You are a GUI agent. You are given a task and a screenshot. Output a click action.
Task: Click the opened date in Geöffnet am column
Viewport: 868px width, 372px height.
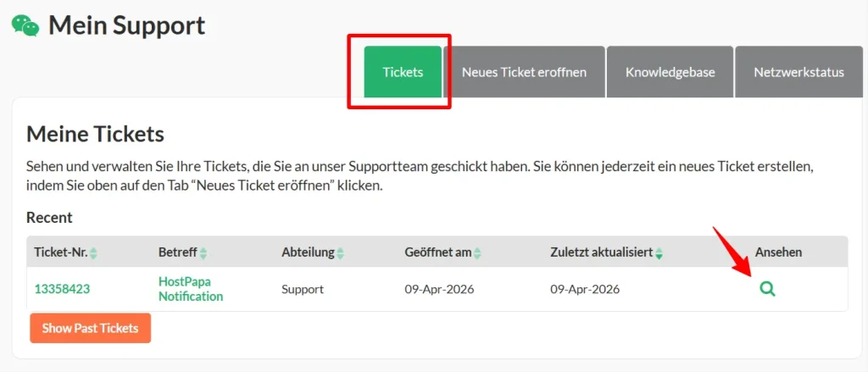[x=439, y=289]
